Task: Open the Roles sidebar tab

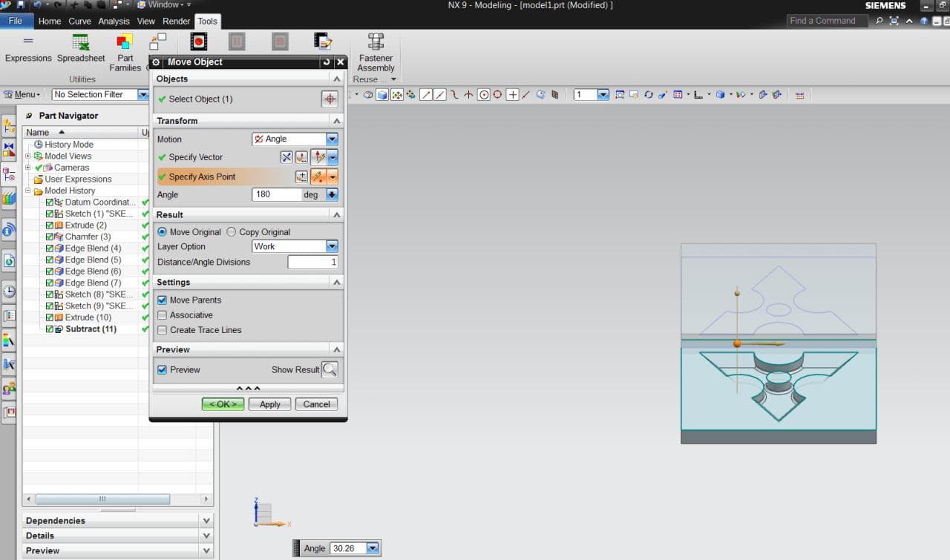Action: [x=9, y=388]
